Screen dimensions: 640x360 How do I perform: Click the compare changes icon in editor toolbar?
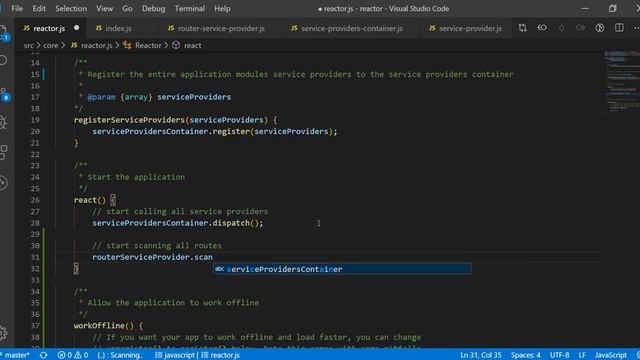(522, 28)
